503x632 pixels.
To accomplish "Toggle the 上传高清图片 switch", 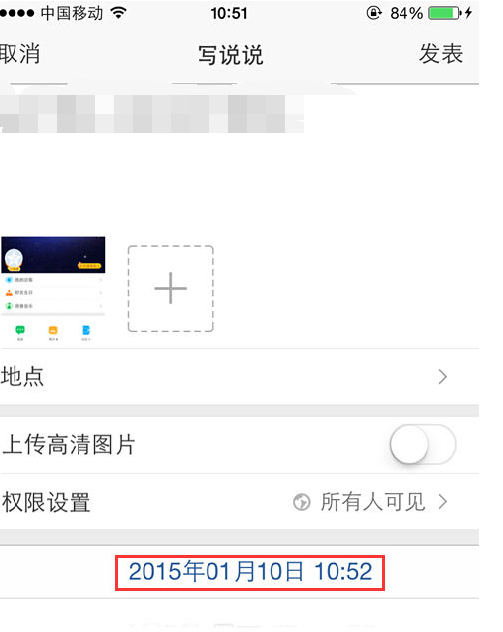I will click(x=423, y=444).
